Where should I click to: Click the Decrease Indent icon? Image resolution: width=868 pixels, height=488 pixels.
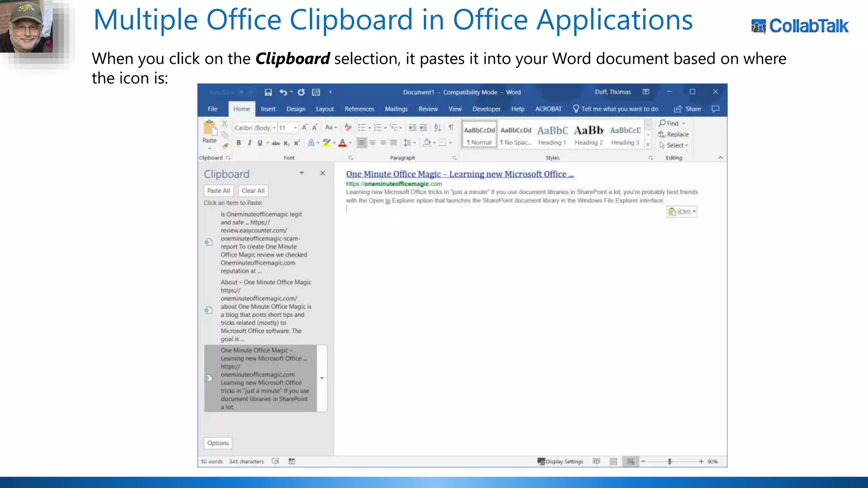pyautogui.click(x=412, y=128)
